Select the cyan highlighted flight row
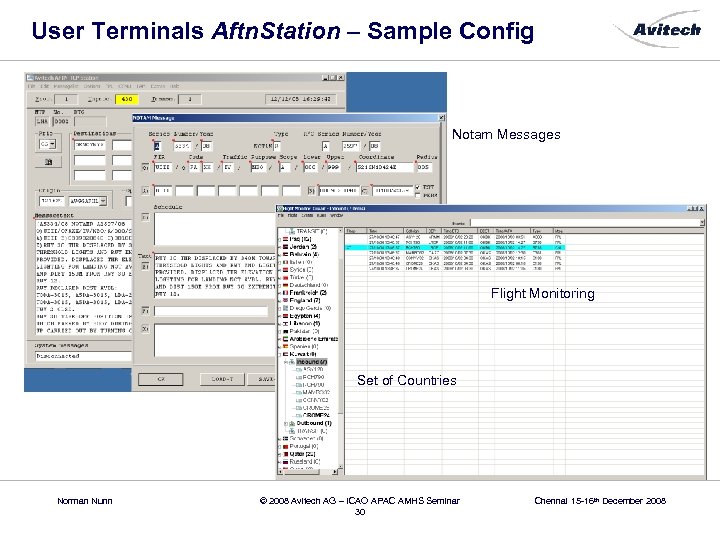The image size is (720, 540). pyautogui.click(x=455, y=248)
